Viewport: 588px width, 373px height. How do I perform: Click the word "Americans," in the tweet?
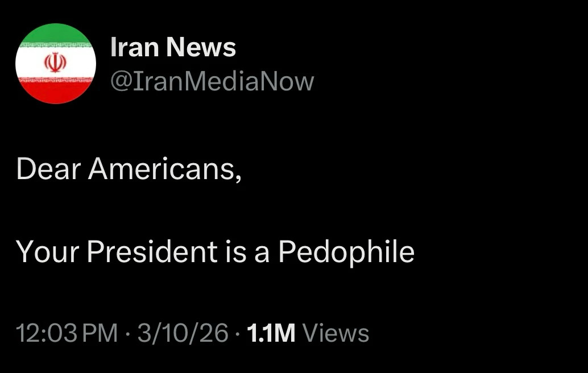[x=165, y=169]
